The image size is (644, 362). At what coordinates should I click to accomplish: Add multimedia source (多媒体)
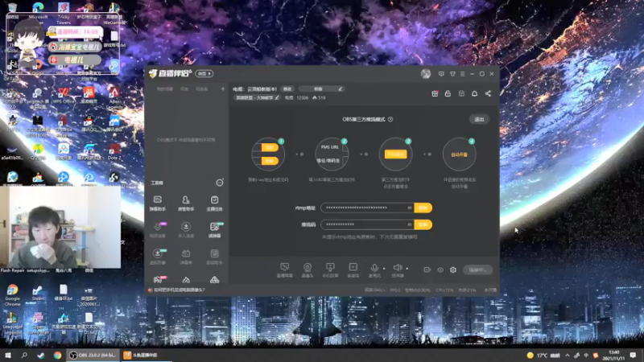pyautogui.click(x=353, y=270)
